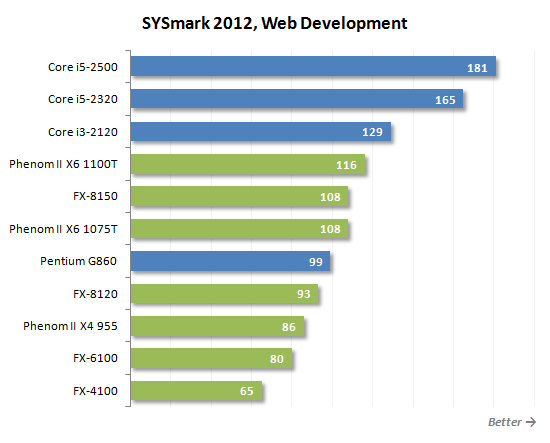Click the 86 score value
Image resolution: width=550 pixels, height=443 pixels.
tap(289, 327)
